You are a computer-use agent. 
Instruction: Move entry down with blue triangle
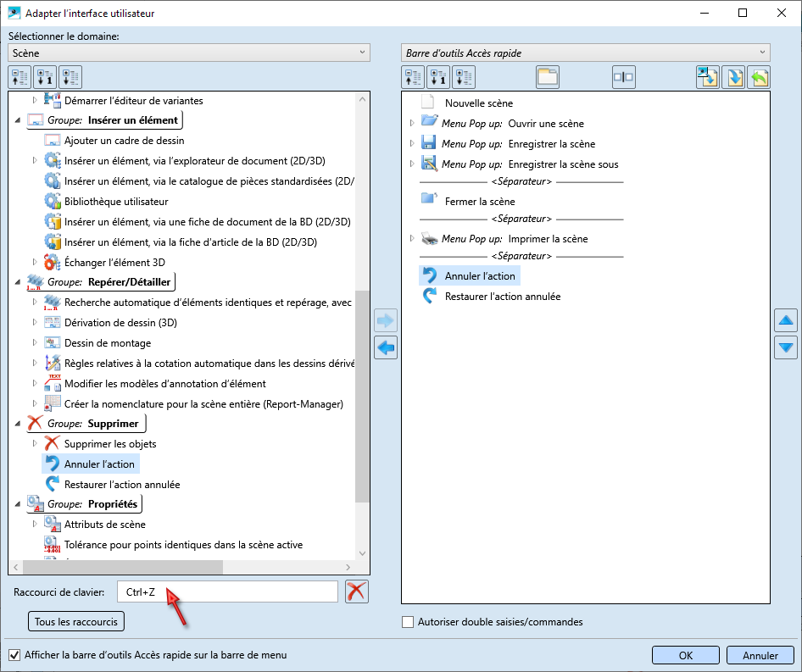[786, 347]
